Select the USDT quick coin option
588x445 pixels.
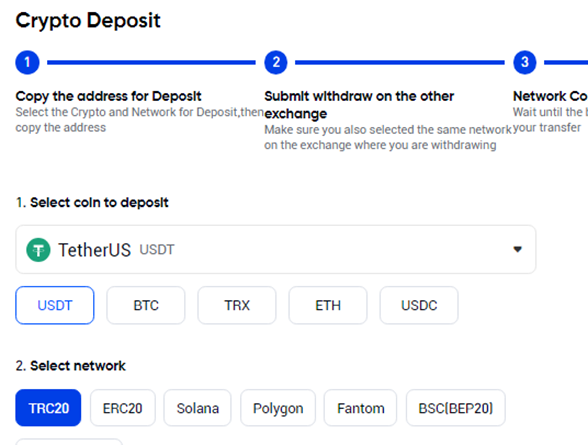pyautogui.click(x=55, y=305)
